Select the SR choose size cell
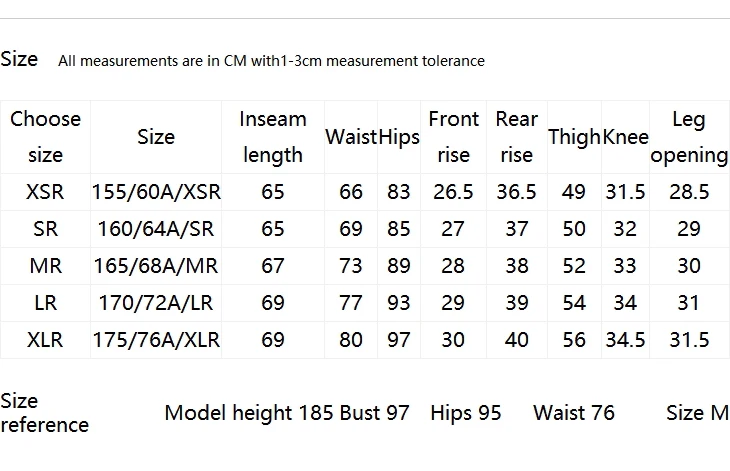 pyautogui.click(x=45, y=229)
